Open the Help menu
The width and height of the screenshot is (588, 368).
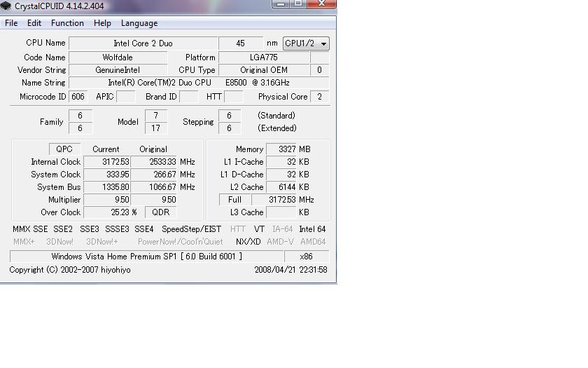click(x=102, y=23)
